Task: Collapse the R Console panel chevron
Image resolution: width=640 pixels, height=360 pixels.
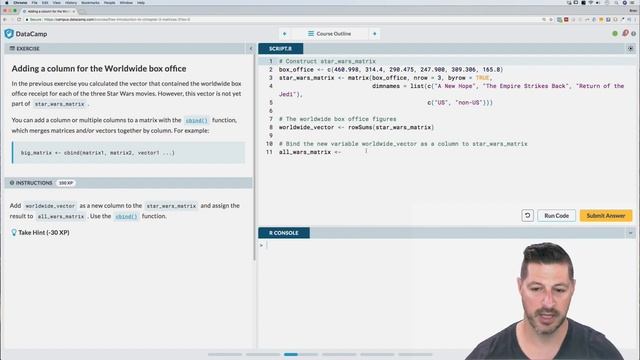Action: [x=631, y=233]
